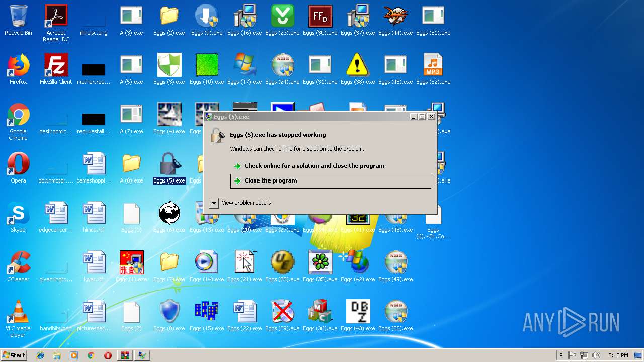Select the Eggs (5).exe padlock icon
644x362 pixels.
coord(169,164)
